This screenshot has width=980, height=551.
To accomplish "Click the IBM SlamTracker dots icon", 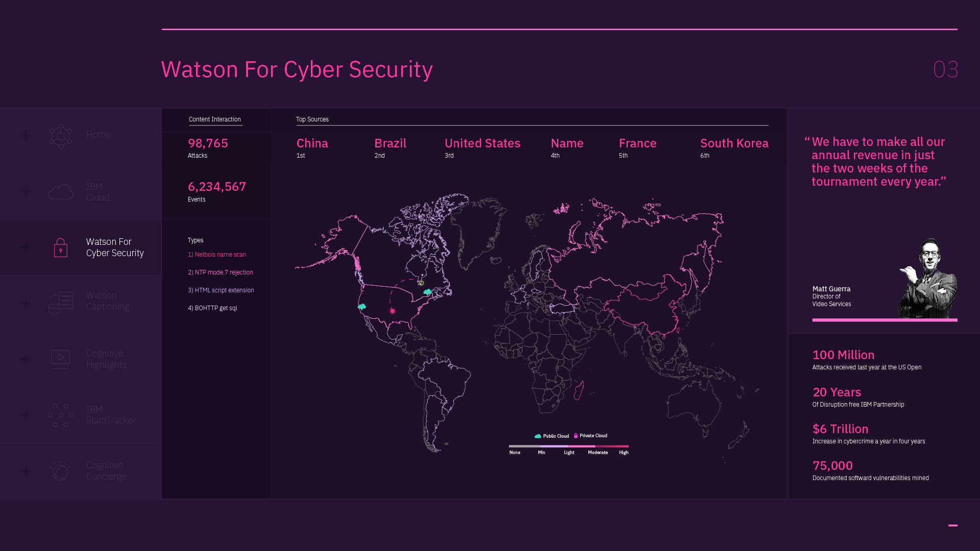I will tap(61, 415).
